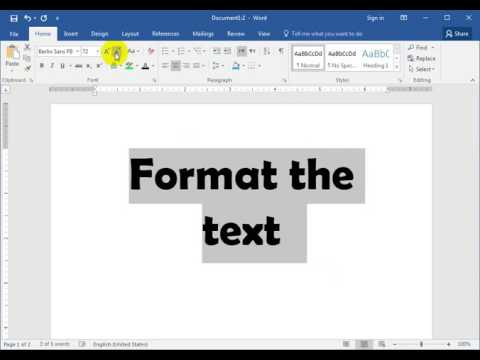Image resolution: width=480 pixels, height=360 pixels.
Task: Switch to the Layout tab
Action: (130, 34)
